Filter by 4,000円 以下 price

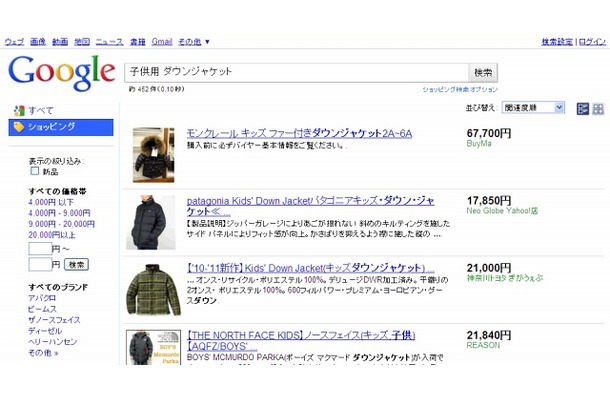51,202
